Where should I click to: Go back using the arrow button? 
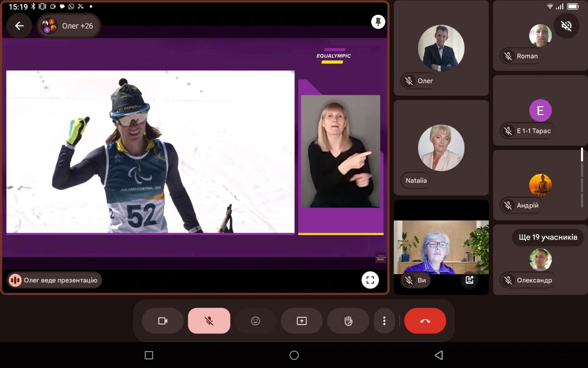pos(19,26)
